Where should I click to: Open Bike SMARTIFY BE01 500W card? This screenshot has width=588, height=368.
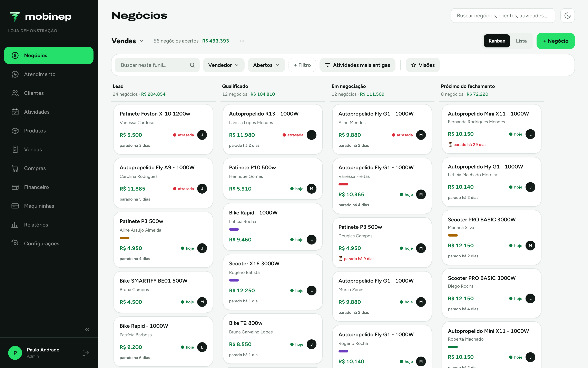tap(163, 292)
